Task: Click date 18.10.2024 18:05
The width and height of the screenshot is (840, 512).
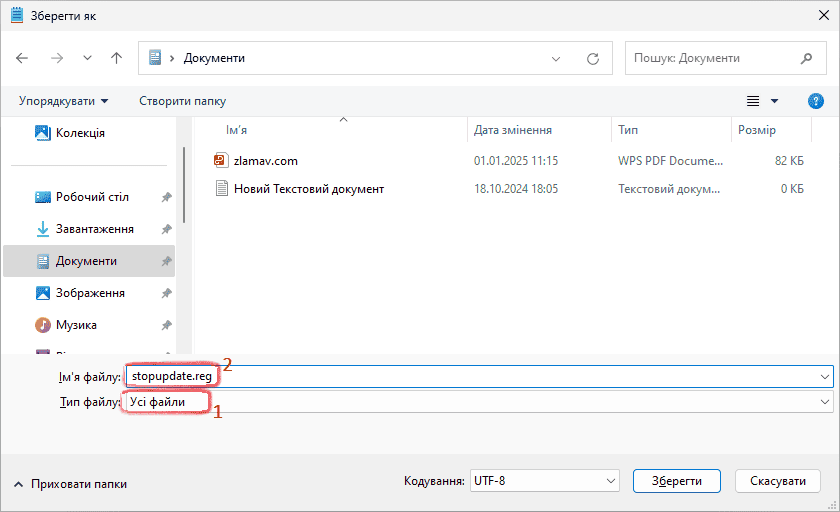Action: coord(516,189)
